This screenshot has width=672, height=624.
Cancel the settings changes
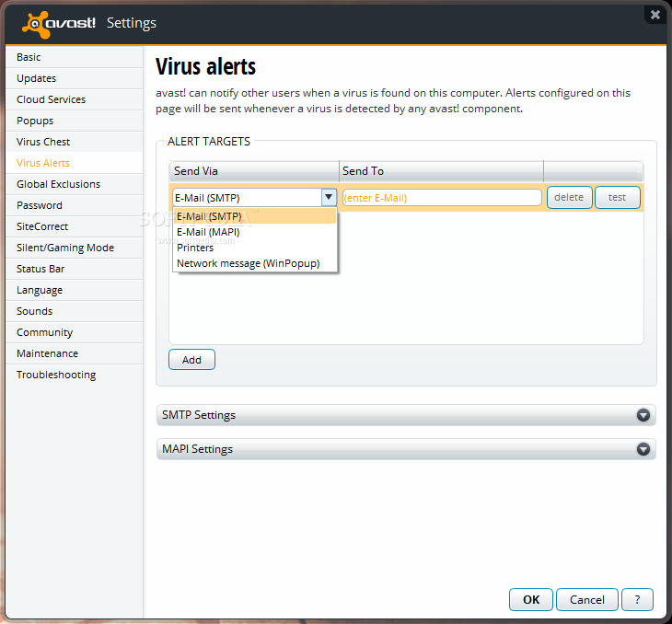pyautogui.click(x=586, y=599)
